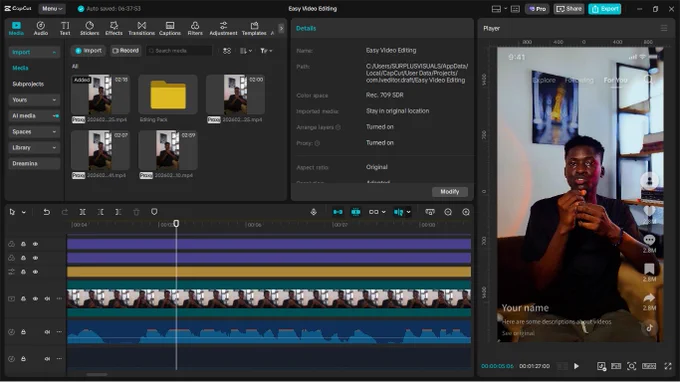Open the Menu dropdown
This screenshot has height=382, width=680.
pos(52,9)
